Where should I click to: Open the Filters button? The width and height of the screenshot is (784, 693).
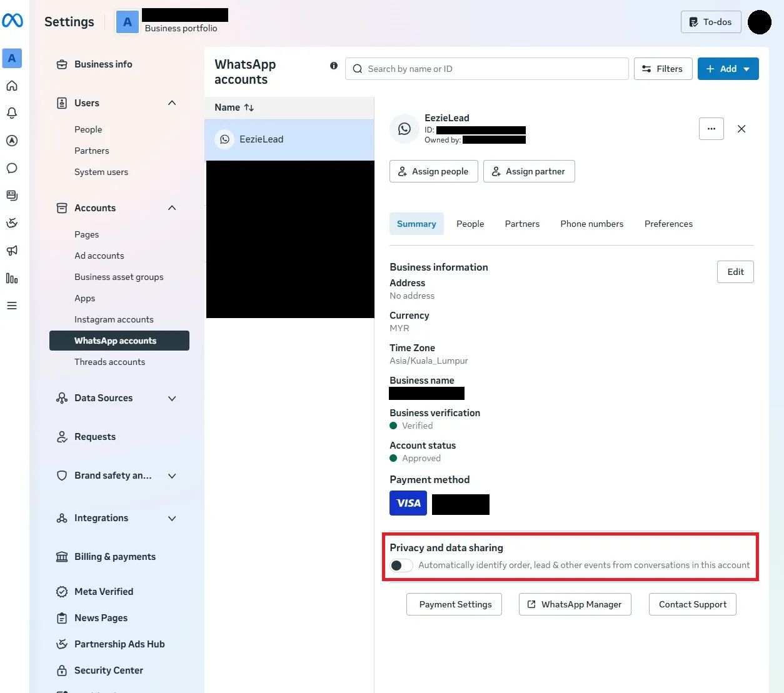[x=663, y=69]
